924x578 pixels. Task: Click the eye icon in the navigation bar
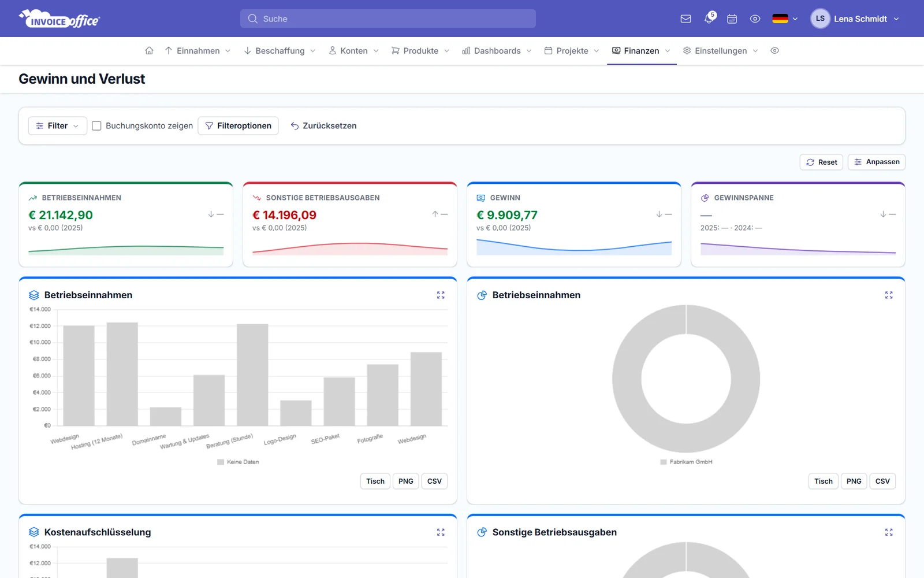(x=775, y=51)
